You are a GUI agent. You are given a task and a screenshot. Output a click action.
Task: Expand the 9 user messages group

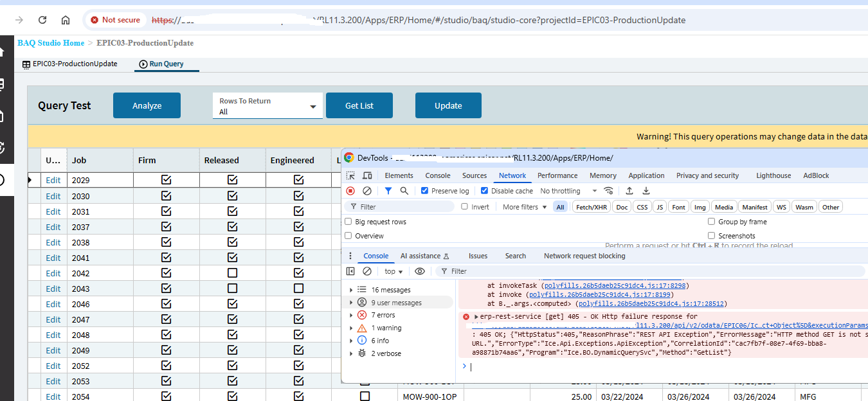[351, 303]
